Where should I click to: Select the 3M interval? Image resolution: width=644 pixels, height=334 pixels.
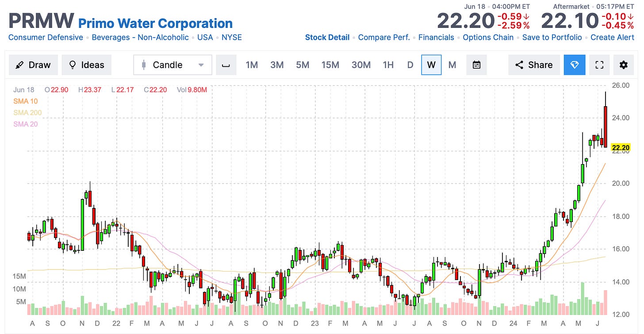(x=277, y=65)
